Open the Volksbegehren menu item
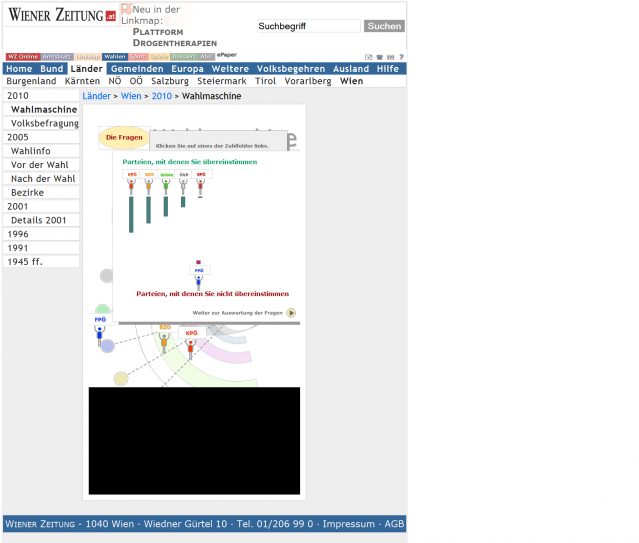 tap(291, 69)
